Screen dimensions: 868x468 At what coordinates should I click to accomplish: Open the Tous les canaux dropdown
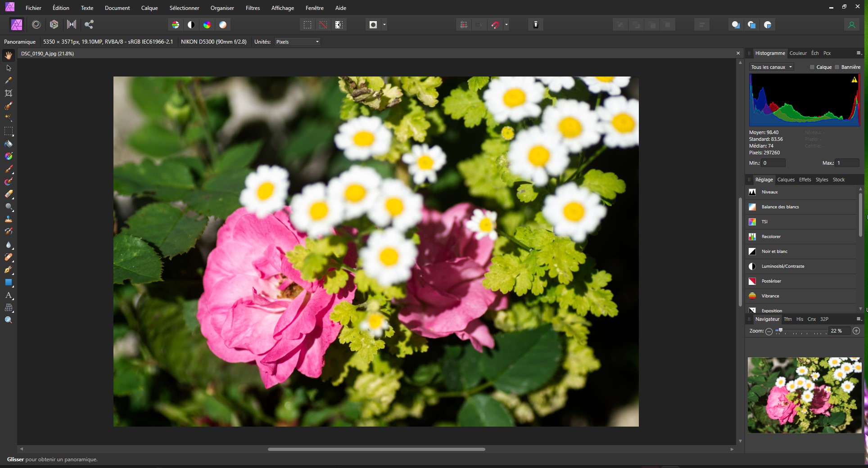click(771, 67)
